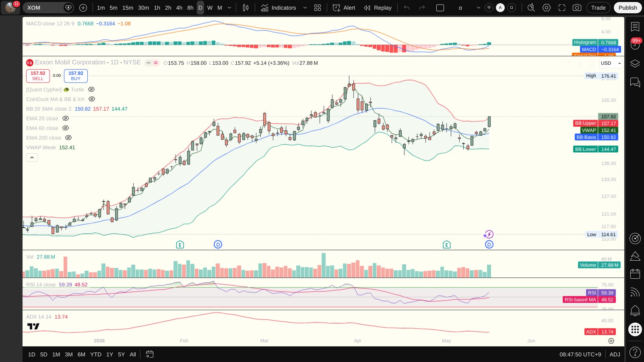Image resolution: width=644 pixels, height=362 pixels.
Task: Take a chart snapshot with camera icon
Action: tap(577, 8)
